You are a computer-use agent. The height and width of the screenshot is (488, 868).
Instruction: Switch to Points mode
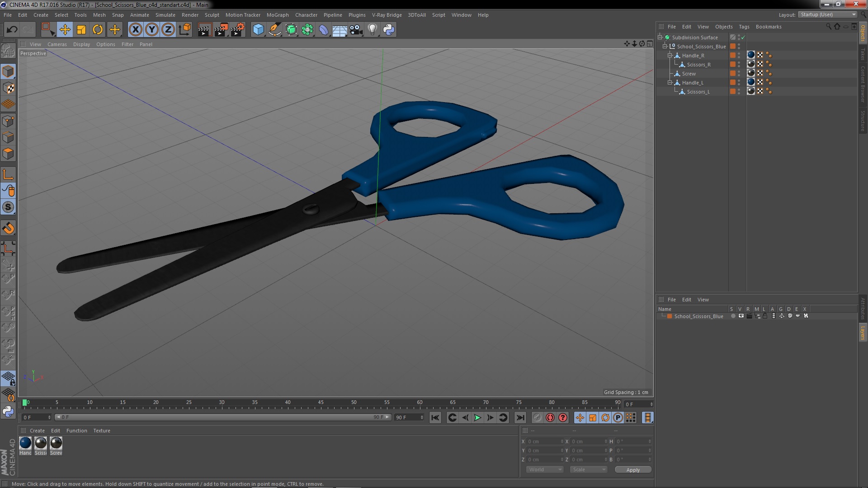(8, 121)
